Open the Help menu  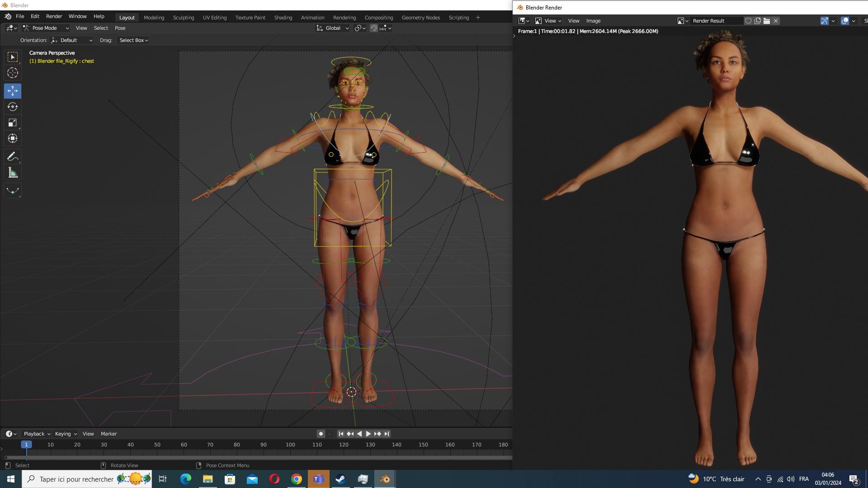tap(99, 16)
